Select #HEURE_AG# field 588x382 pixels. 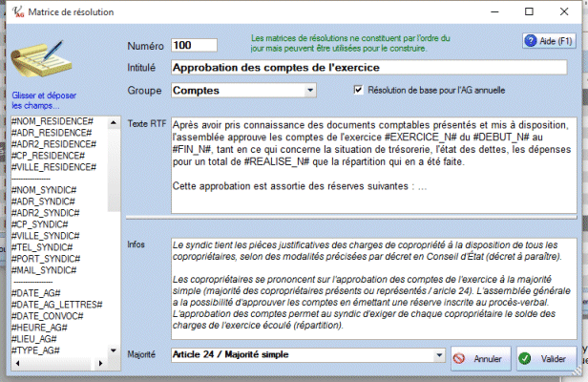click(39, 328)
